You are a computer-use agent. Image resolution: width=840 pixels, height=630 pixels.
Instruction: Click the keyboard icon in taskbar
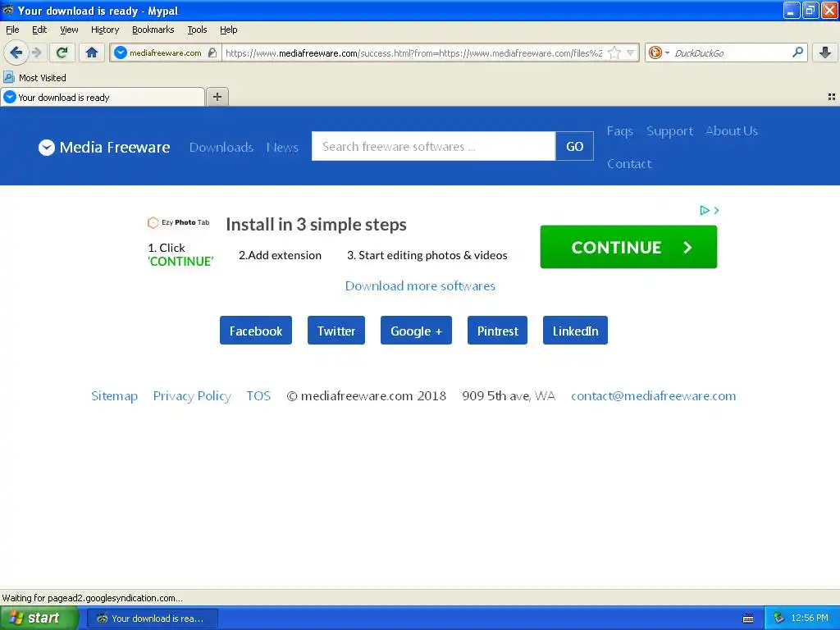tap(748, 619)
